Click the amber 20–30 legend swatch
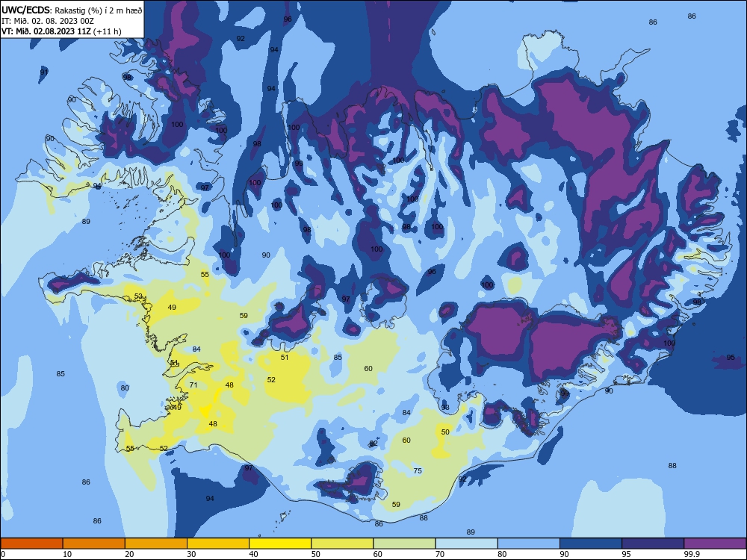Image resolution: width=747 pixels, height=560 pixels. [156, 544]
